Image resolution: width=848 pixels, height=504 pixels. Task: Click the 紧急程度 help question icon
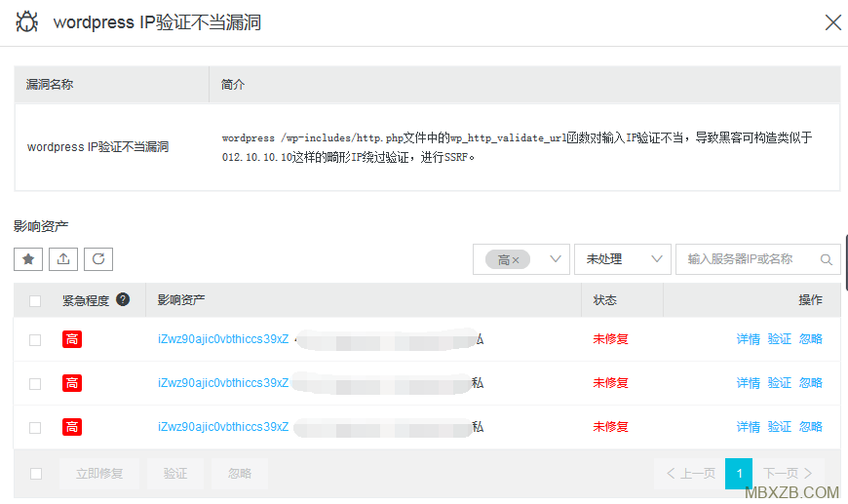click(123, 299)
